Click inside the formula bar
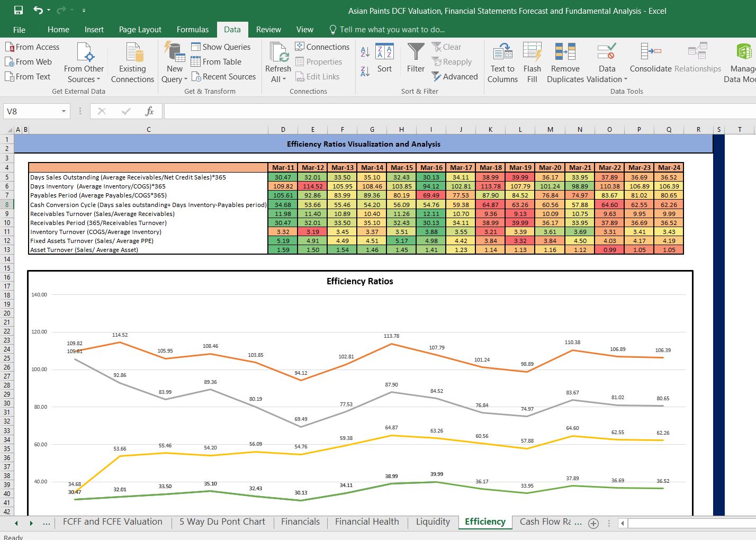The width and height of the screenshot is (756, 540). point(460,111)
